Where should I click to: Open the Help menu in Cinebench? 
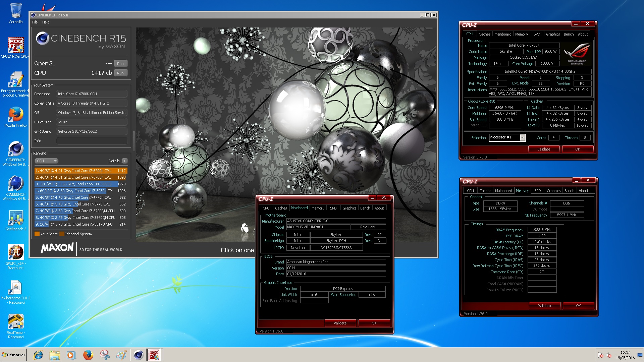coord(46,22)
